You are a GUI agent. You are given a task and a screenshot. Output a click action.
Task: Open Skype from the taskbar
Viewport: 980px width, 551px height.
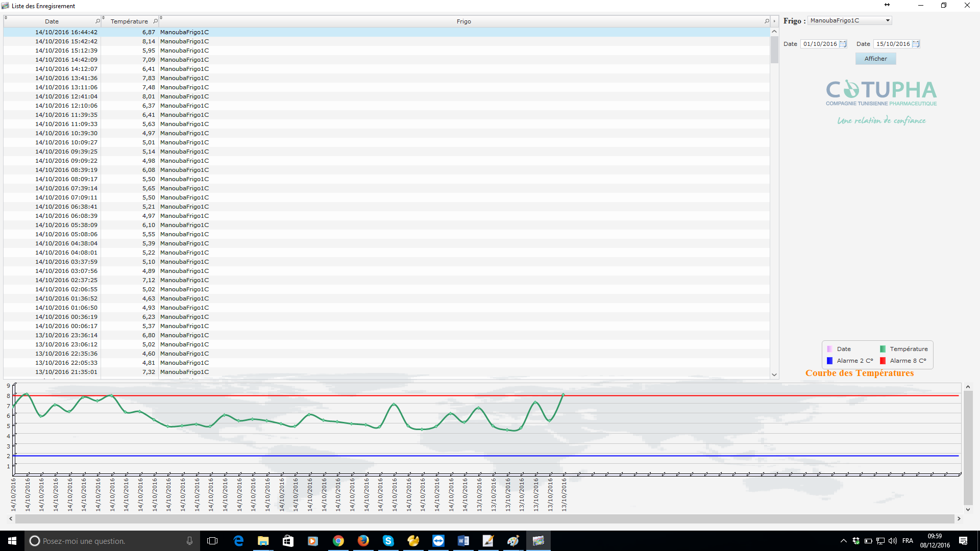click(x=388, y=541)
